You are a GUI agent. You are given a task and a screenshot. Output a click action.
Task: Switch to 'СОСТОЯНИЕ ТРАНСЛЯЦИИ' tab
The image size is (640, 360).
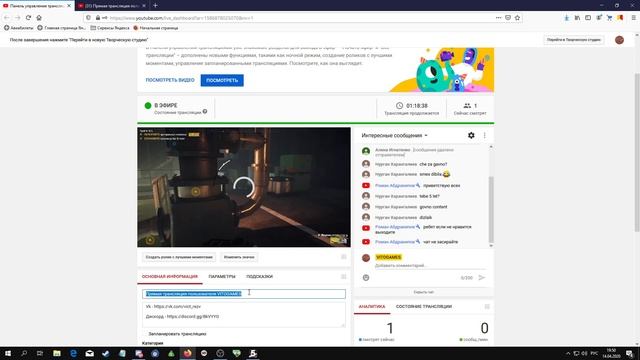[424, 307]
